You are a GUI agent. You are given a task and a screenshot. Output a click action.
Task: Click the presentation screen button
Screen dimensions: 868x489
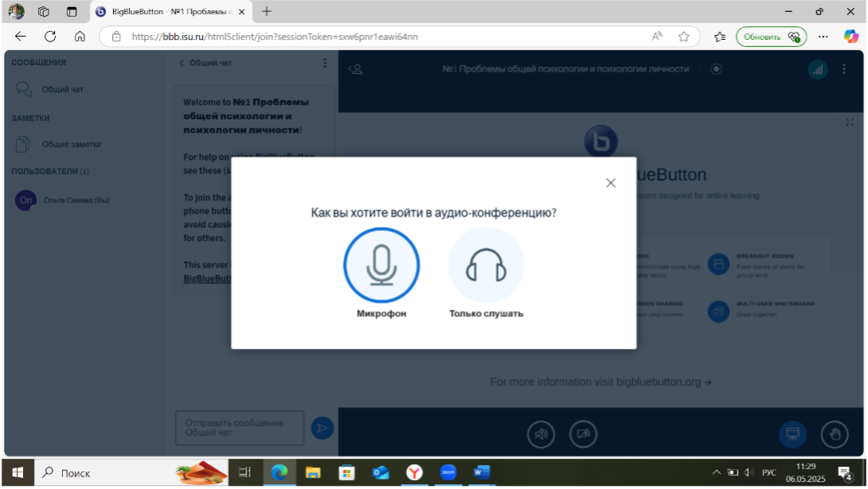point(792,434)
